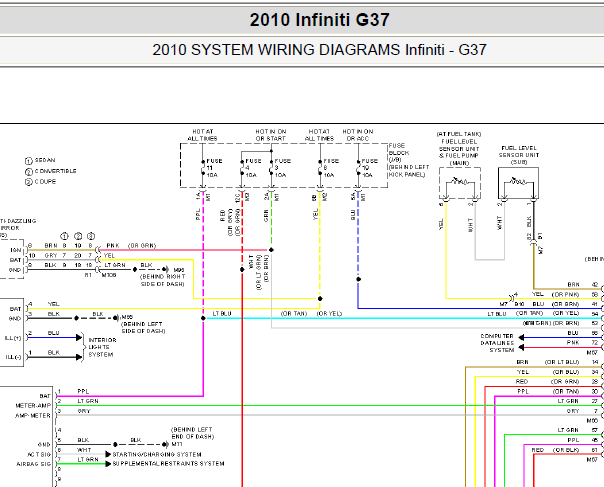
Task: Select the SEDAN legend entry
Action: pyautogui.click(x=40, y=160)
